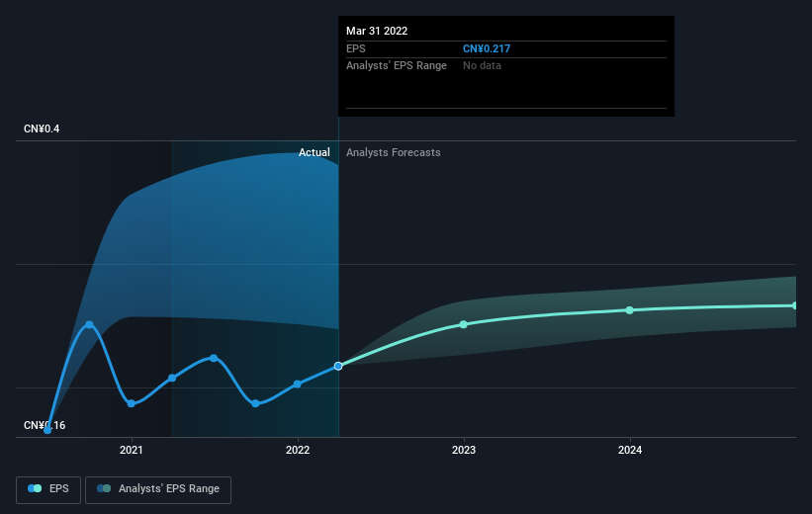Screen dimensions: 812x514
Task: Click the EPS point at the 2021 shaded-region start
Action: (x=172, y=378)
